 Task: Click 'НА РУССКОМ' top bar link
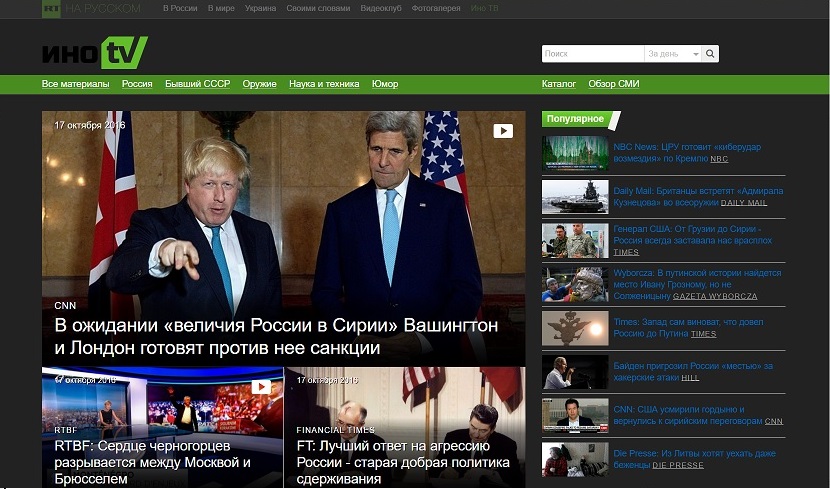(x=103, y=8)
